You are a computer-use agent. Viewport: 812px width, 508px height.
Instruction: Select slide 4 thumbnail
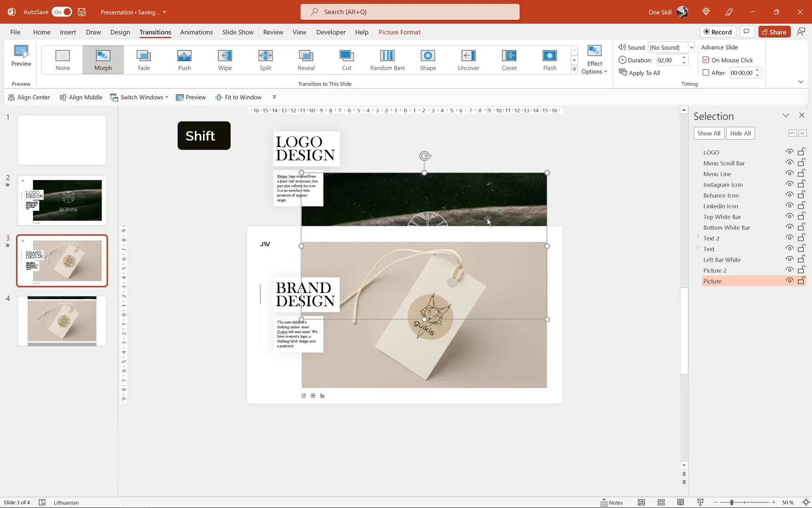tap(62, 321)
